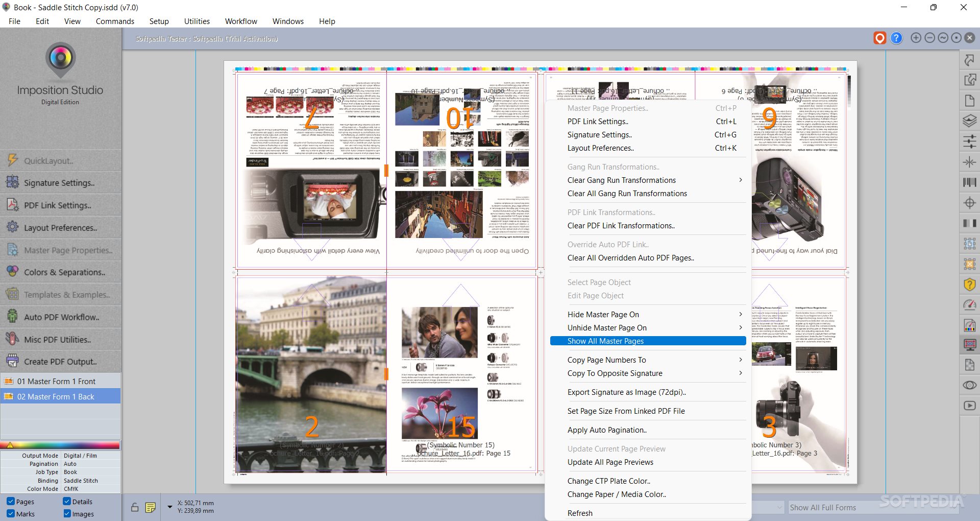Click Create PDF Output in the sidebar
980x521 pixels.
tap(61, 362)
